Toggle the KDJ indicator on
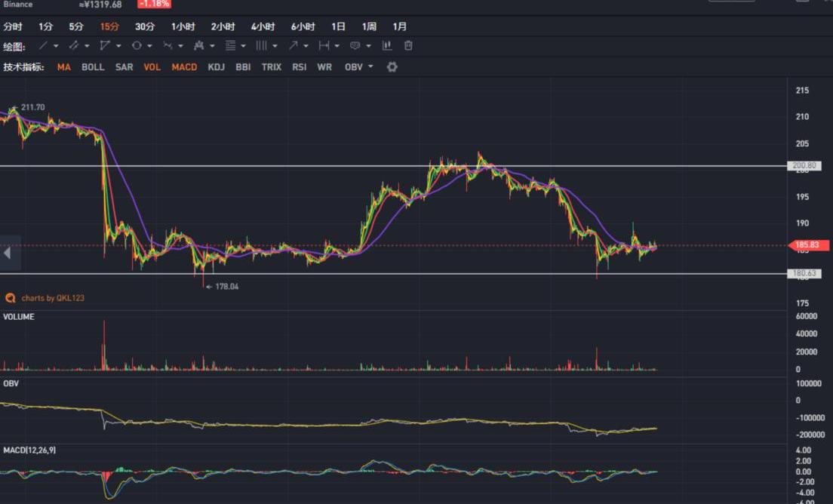The image size is (833, 504). [x=216, y=67]
